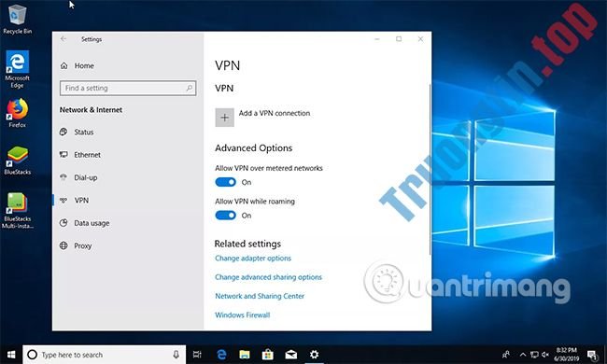Click the Find a setting field
The width and height of the screenshot is (607, 364).
tap(128, 88)
